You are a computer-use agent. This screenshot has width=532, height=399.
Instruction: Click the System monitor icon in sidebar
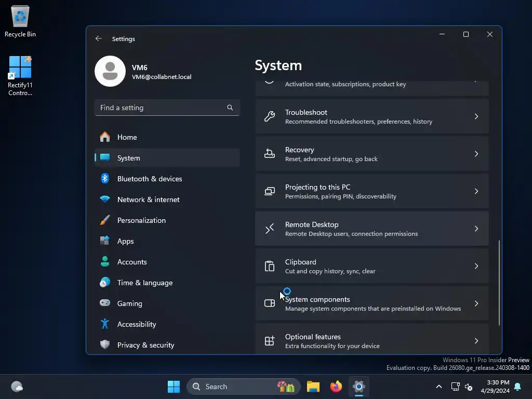[x=105, y=158]
